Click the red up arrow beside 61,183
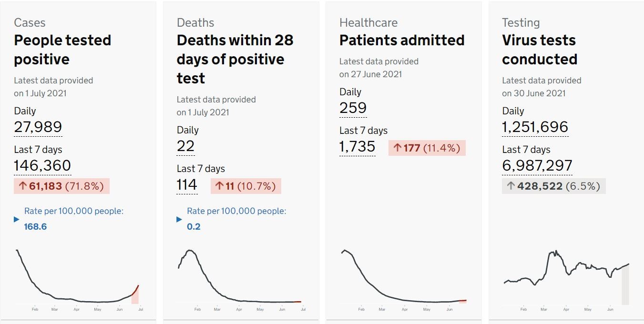This screenshot has width=644, height=324. [22, 186]
